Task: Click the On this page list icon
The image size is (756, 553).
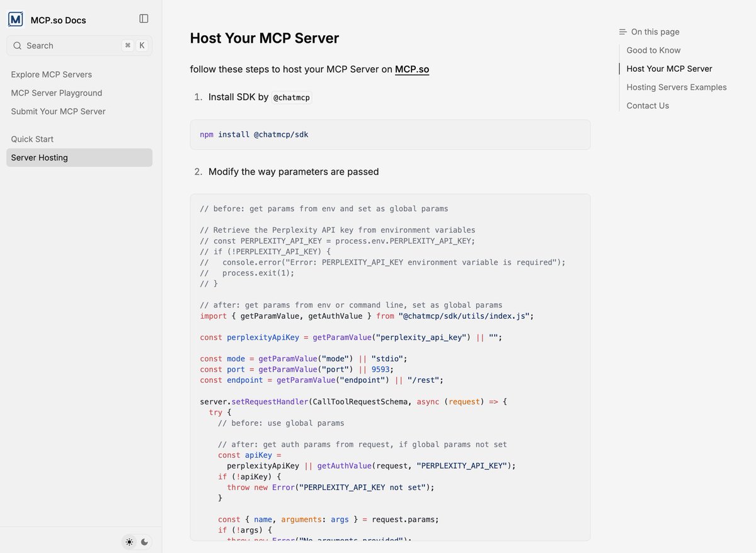Action: pos(623,31)
